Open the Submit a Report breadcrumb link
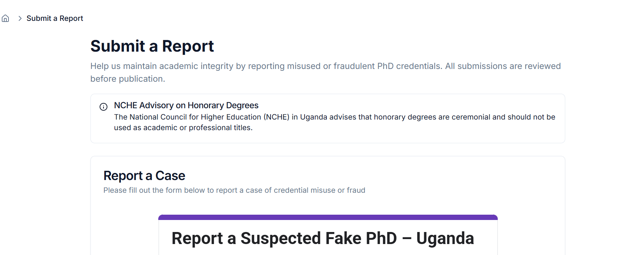 55,18
